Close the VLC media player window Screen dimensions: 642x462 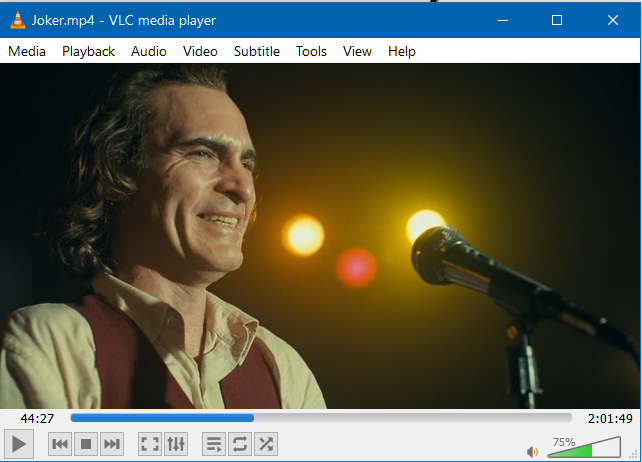[x=613, y=20]
